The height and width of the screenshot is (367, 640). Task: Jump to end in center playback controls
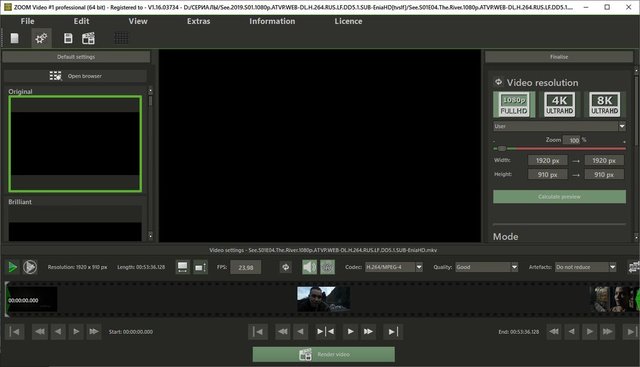click(393, 332)
